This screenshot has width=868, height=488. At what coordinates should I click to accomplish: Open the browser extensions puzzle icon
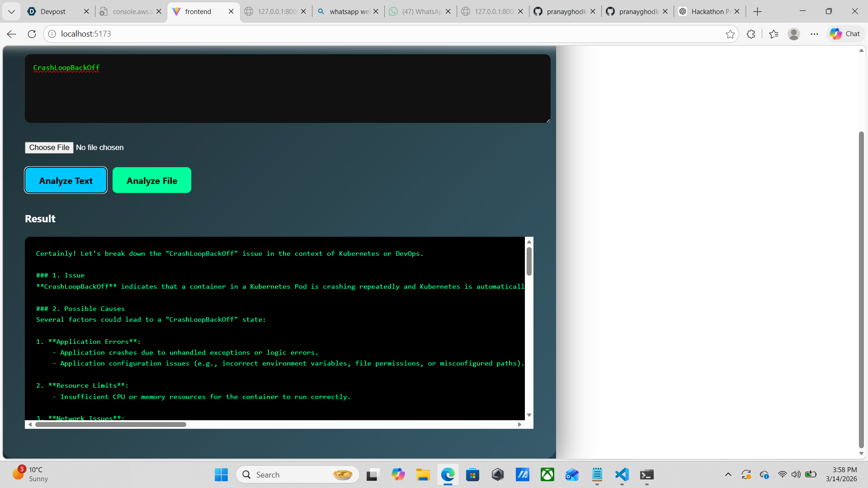[751, 34]
